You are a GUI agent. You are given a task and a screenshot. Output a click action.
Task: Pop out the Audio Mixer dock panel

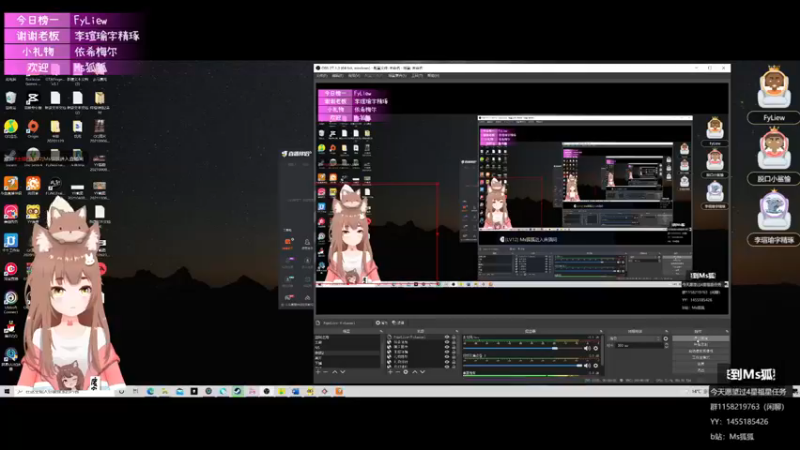[601, 331]
